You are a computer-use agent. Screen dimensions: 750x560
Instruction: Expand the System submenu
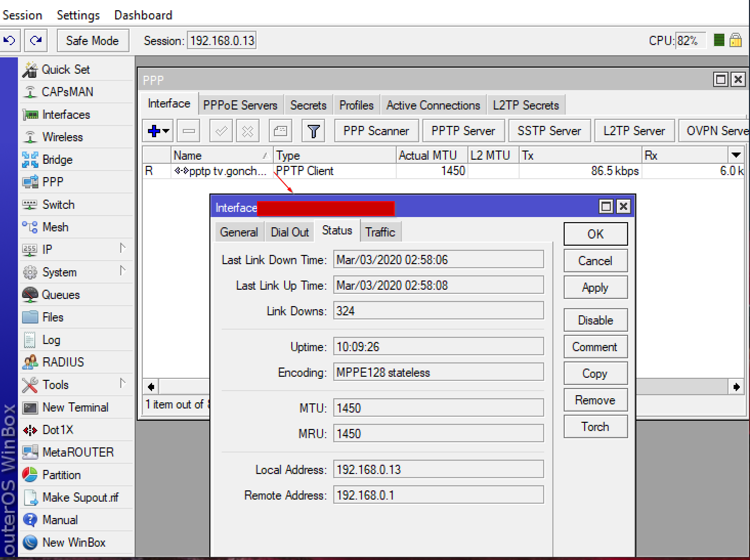[x=122, y=271]
